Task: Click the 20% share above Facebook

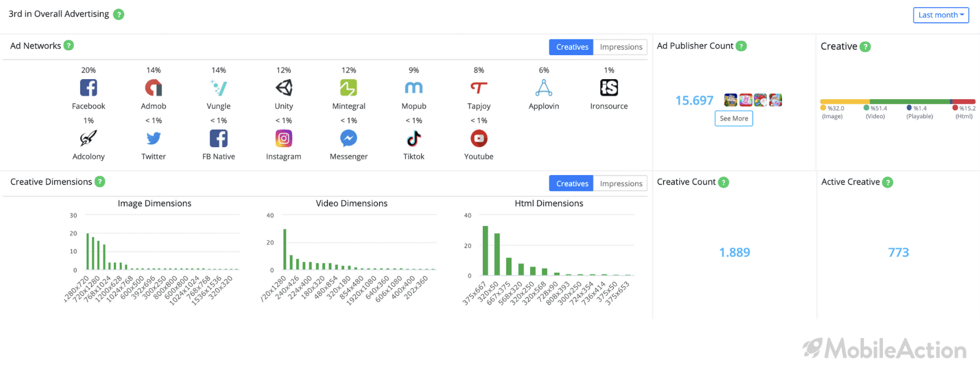Action: [x=88, y=70]
